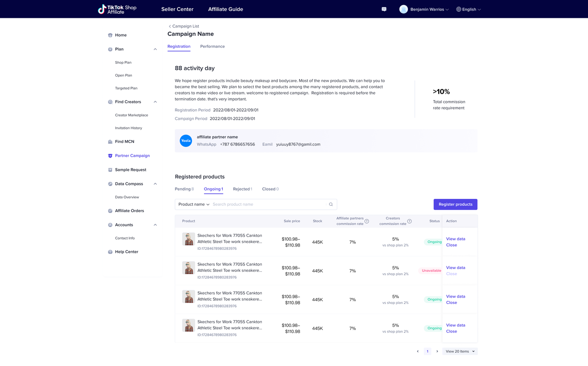
Task: Open Sample Request in sidebar
Action: 130,170
